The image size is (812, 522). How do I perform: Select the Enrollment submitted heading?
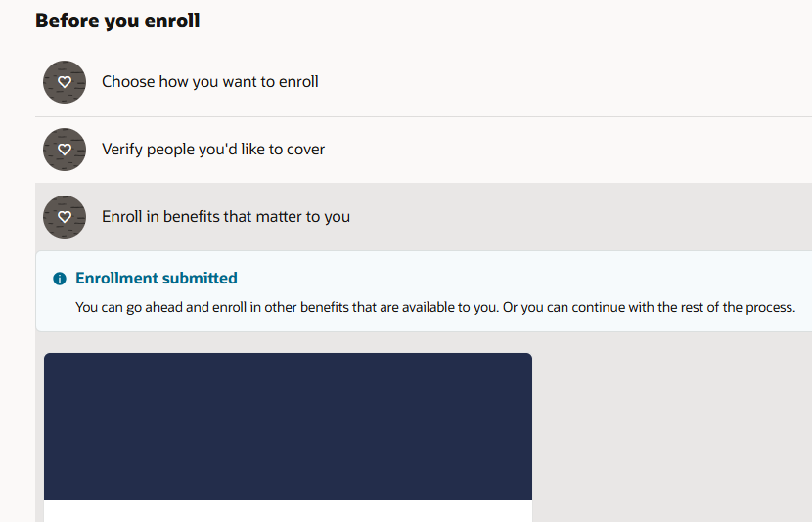(157, 279)
